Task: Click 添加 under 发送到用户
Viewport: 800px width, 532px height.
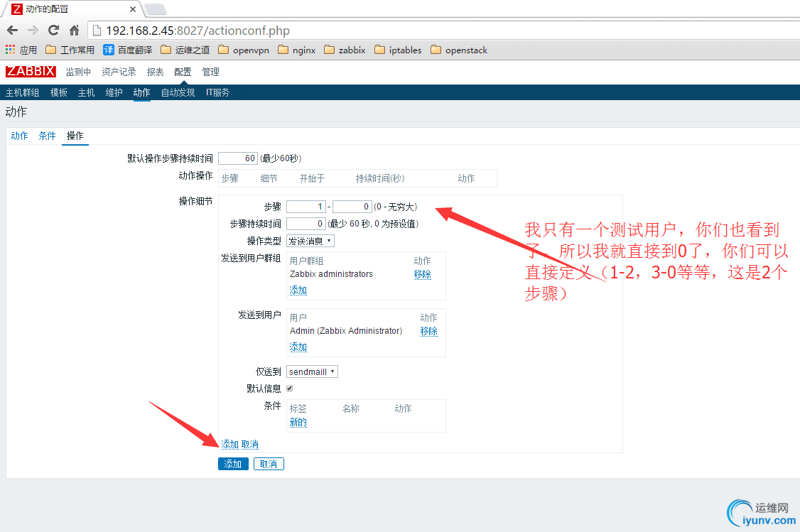Action: click(298, 347)
